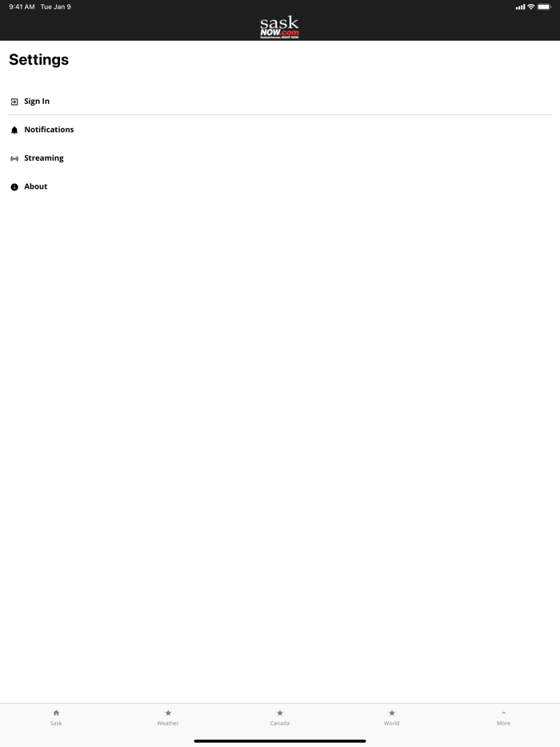Tap the World star icon
The image size is (560, 747).
392,713
